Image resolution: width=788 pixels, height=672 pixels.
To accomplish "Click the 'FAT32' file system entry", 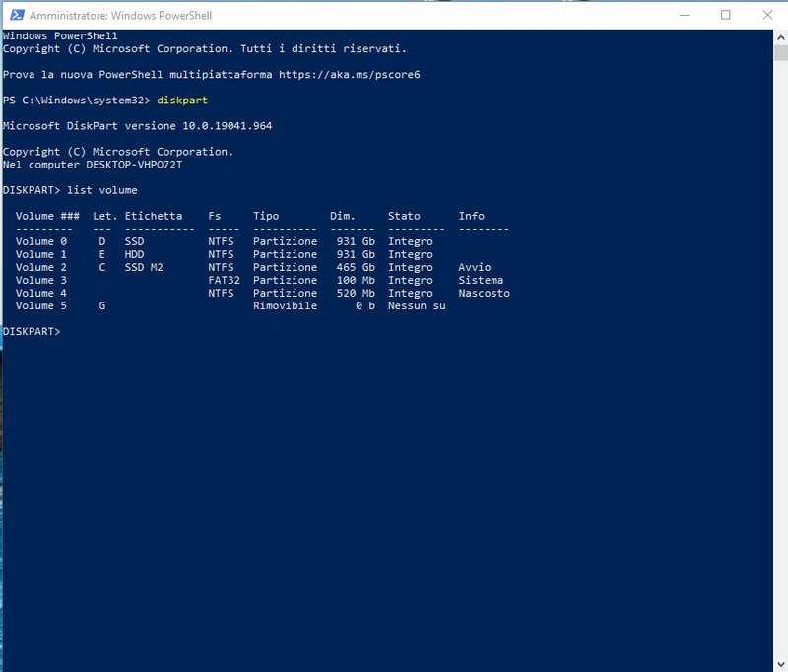I will click(x=225, y=280).
